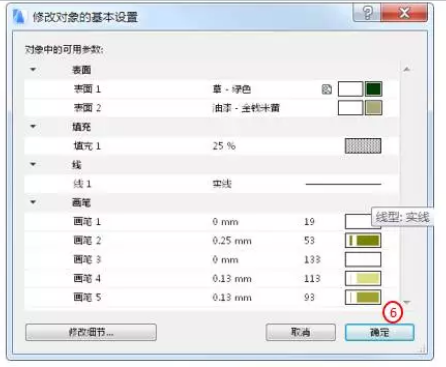Click the pen color swatch for 画笔 1
Image resolution: width=446 pixels, height=367 pixels.
(358, 222)
